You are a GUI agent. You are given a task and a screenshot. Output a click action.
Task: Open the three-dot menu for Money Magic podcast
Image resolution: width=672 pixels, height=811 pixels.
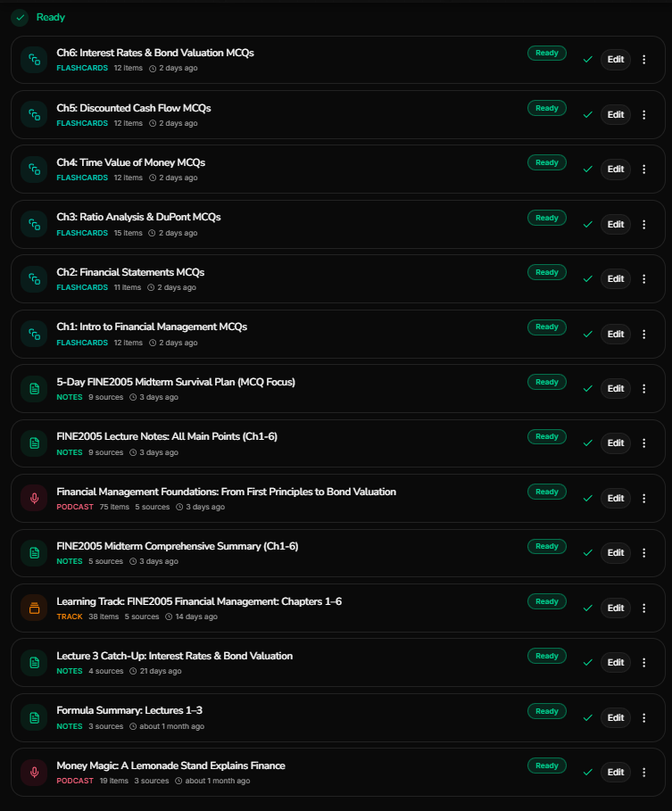point(644,773)
